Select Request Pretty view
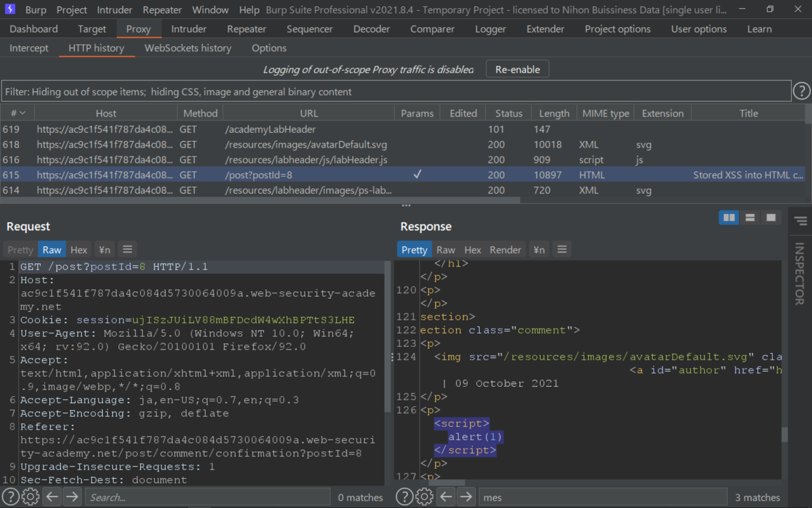The width and height of the screenshot is (812, 508). pyautogui.click(x=20, y=249)
